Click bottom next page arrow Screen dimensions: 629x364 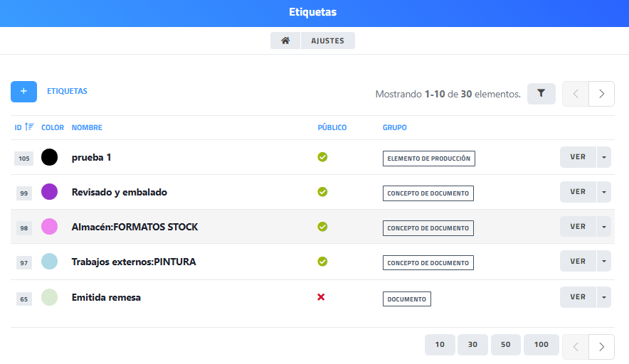602,347
